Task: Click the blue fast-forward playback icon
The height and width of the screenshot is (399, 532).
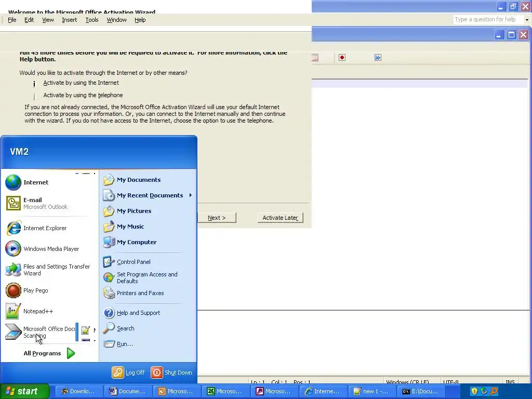Action: click(x=378, y=58)
